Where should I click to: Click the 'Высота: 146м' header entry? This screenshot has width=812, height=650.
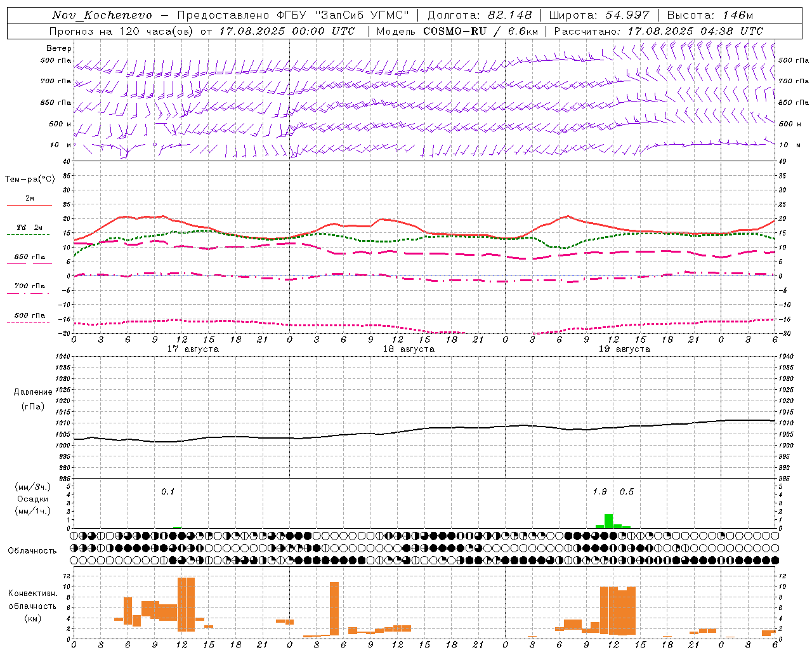click(x=710, y=15)
